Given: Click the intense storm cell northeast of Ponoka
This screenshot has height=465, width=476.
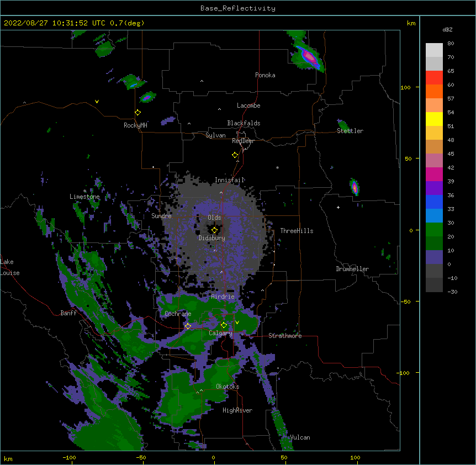Looking at the screenshot, I should [x=309, y=57].
